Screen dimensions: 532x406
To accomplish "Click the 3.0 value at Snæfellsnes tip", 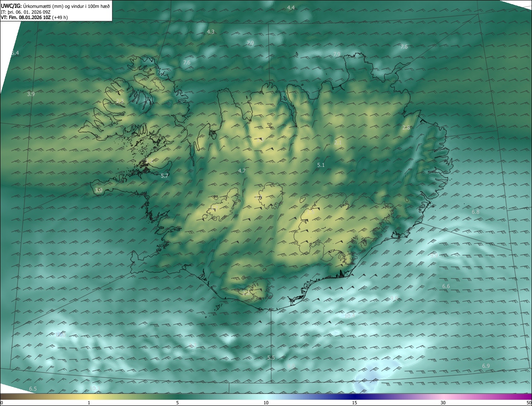I will pyautogui.click(x=99, y=190).
